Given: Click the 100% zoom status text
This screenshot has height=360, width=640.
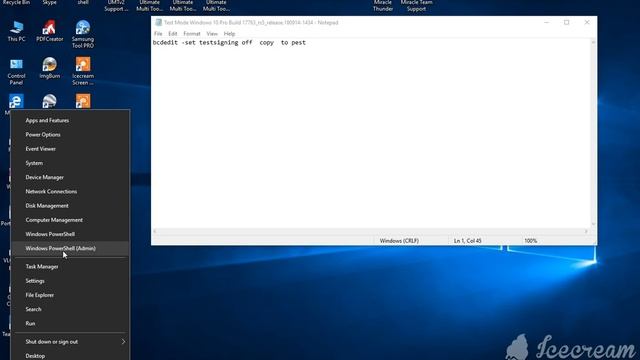Looking at the screenshot, I should (531, 241).
